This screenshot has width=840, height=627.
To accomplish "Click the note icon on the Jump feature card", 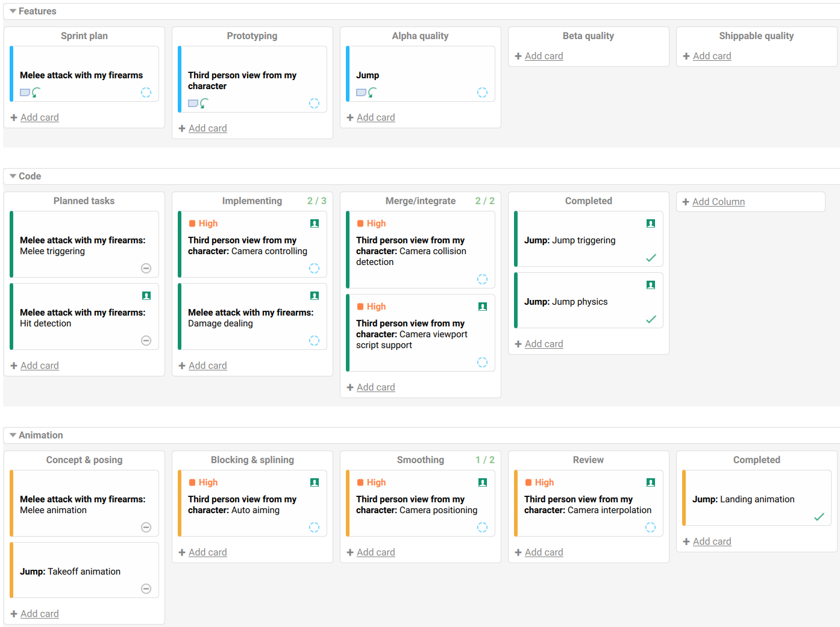I will (x=361, y=93).
